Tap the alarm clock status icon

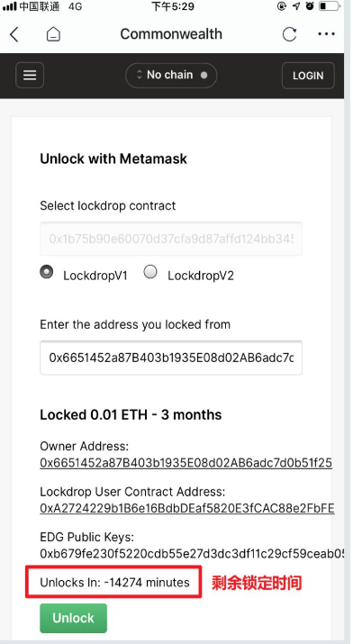[x=310, y=6]
